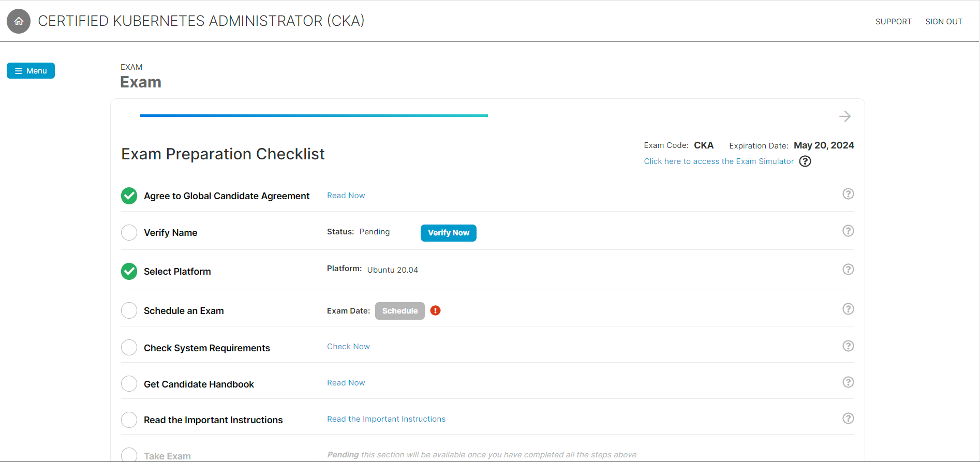Open help icon for Verify Name row
The width and height of the screenshot is (980, 462).
click(x=848, y=231)
